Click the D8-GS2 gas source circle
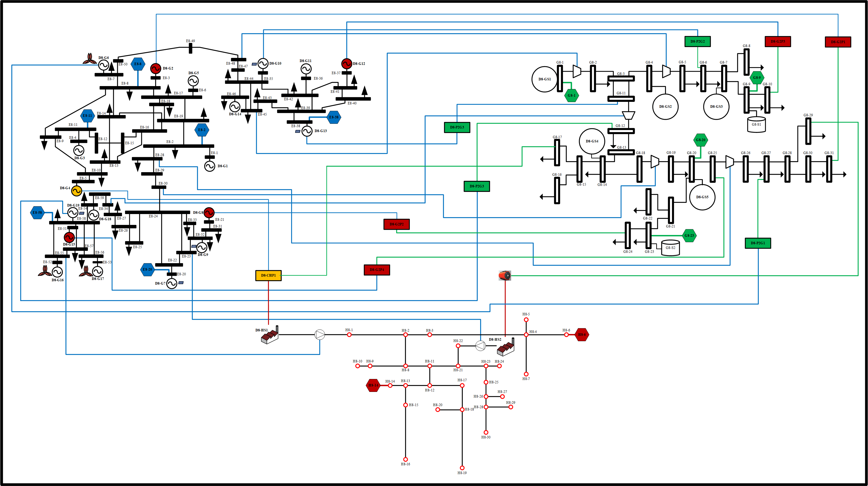The image size is (868, 486). [x=665, y=107]
